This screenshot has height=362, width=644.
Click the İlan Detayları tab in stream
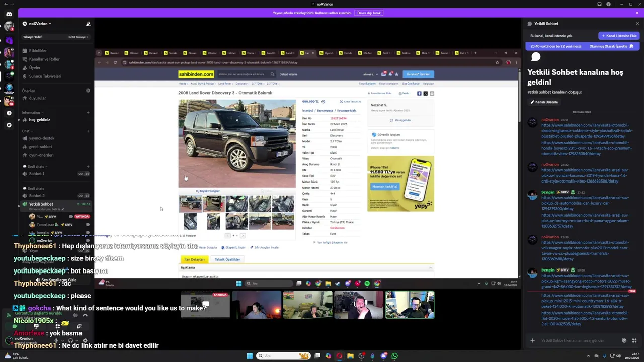pyautogui.click(x=195, y=259)
